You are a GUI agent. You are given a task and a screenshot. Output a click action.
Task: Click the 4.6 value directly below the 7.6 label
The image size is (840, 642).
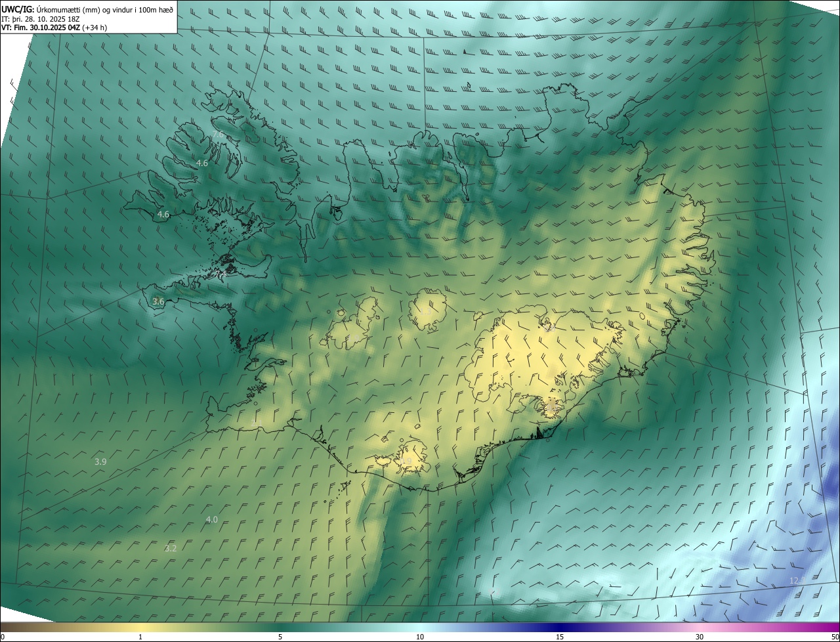pos(202,163)
